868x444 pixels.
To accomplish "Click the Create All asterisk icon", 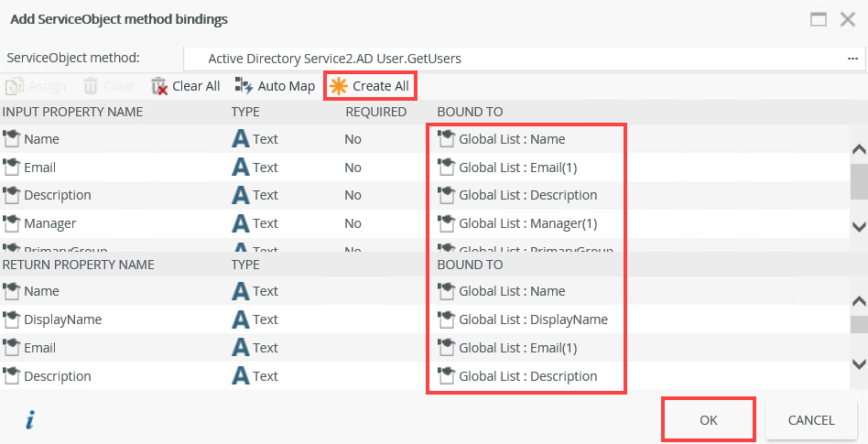I will coord(339,86).
